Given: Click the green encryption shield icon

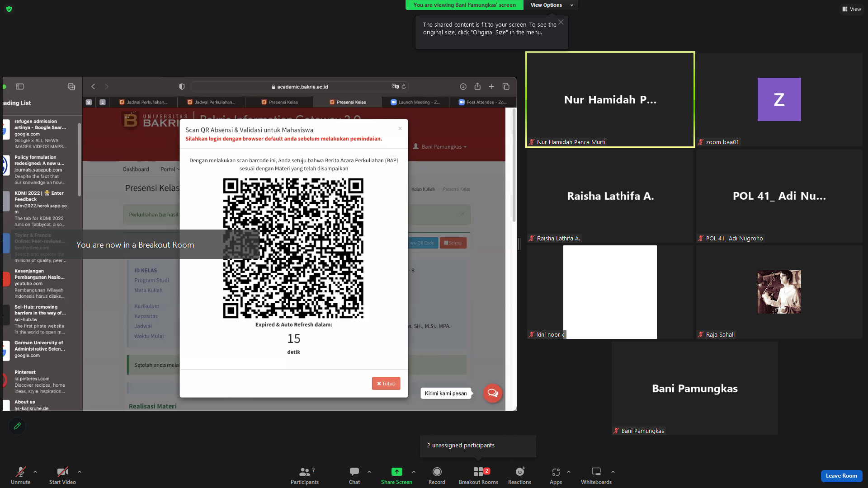Looking at the screenshot, I should tap(9, 9).
